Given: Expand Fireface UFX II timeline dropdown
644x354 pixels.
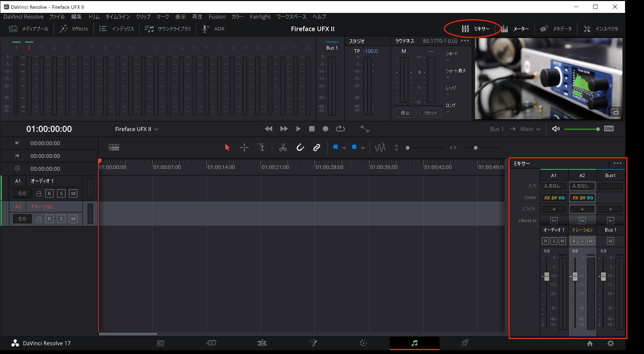Looking at the screenshot, I should tap(156, 129).
